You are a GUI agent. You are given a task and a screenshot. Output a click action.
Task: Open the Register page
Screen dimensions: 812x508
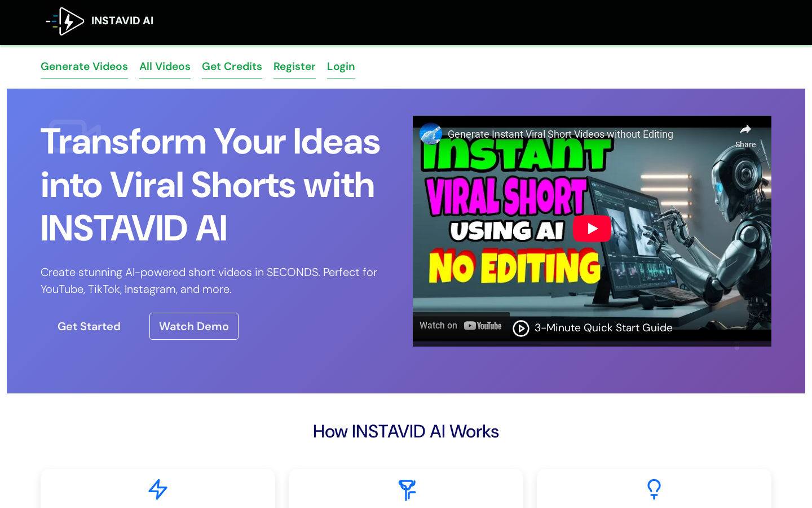pos(294,67)
